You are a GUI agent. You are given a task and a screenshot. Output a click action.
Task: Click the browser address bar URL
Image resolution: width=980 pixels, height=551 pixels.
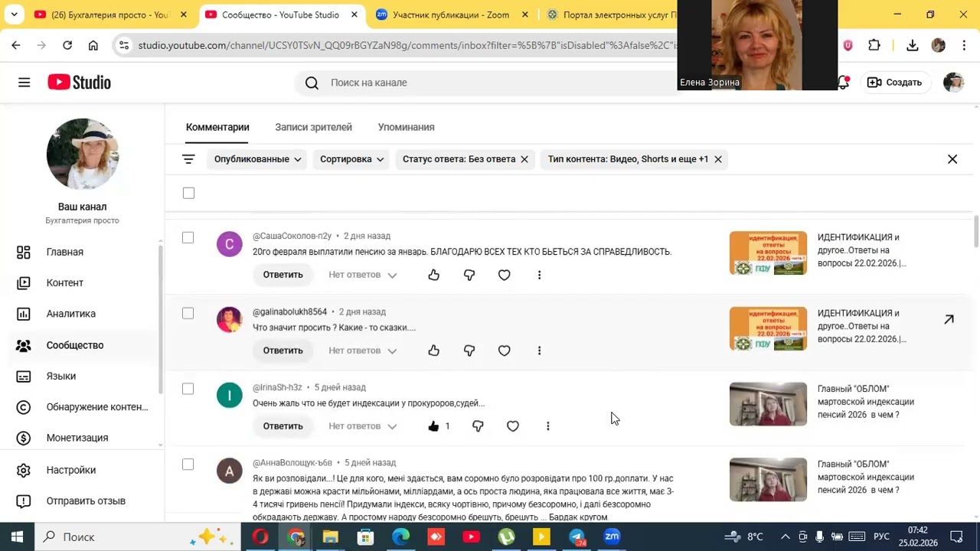click(406, 45)
